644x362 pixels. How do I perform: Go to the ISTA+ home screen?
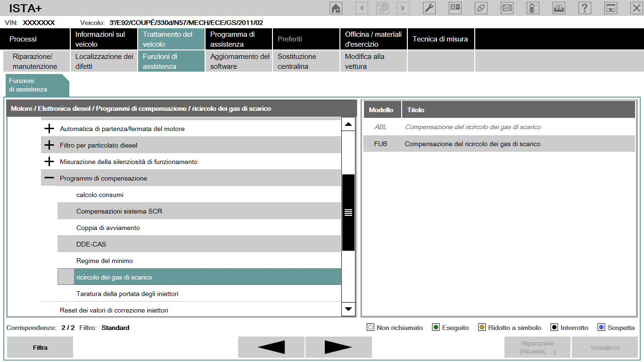tap(336, 8)
